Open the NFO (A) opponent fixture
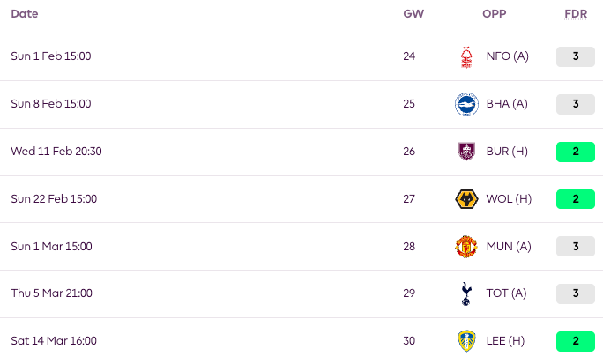The width and height of the screenshot is (603, 364). (507, 56)
